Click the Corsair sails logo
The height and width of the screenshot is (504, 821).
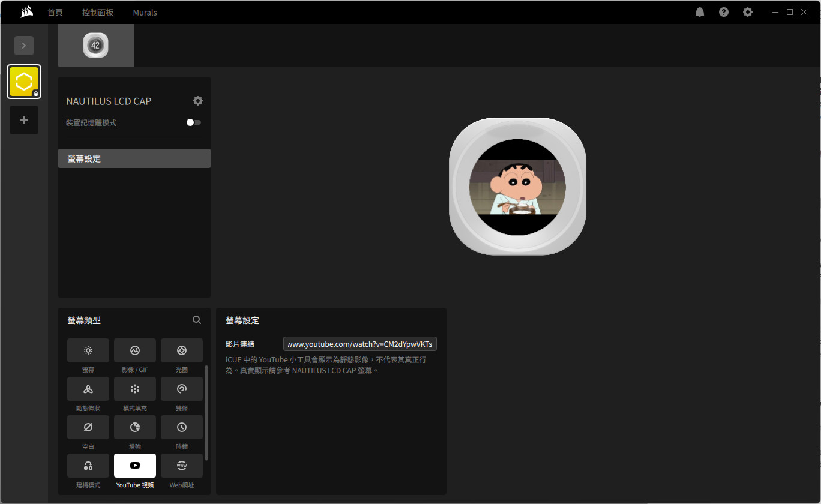pos(26,12)
